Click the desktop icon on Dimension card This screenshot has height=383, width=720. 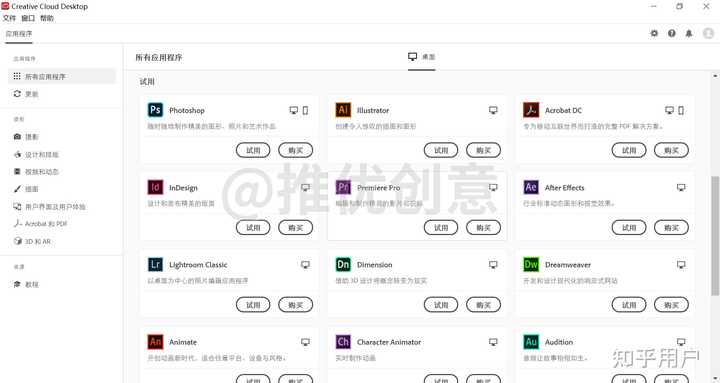click(493, 265)
